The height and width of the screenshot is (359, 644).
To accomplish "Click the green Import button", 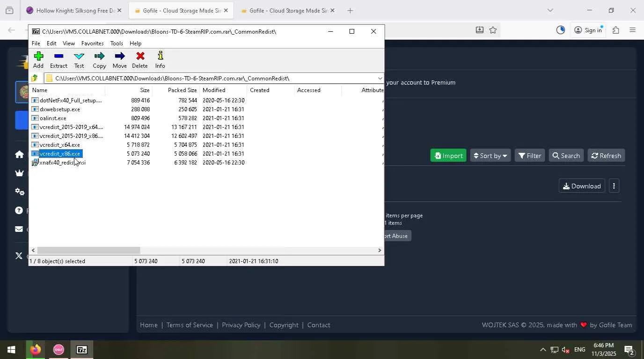I will pyautogui.click(x=448, y=156).
